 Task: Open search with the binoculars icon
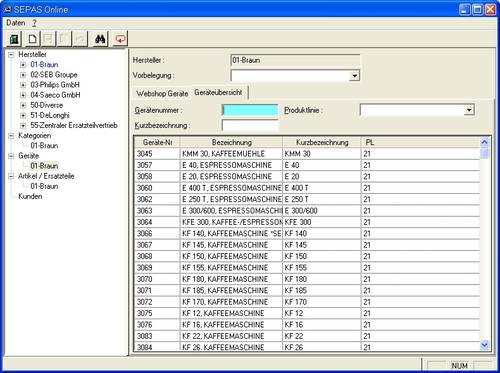click(100, 39)
